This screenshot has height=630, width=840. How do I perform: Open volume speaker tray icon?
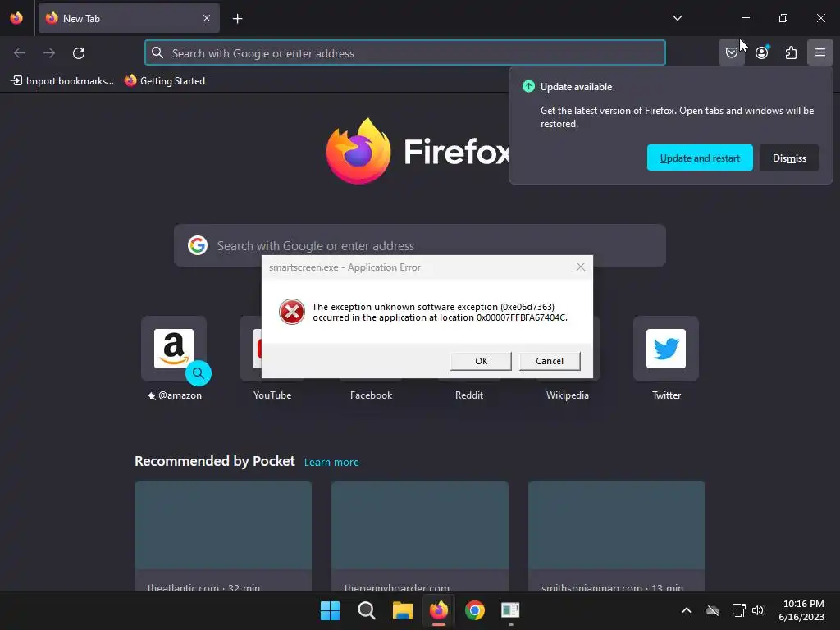pyautogui.click(x=758, y=610)
